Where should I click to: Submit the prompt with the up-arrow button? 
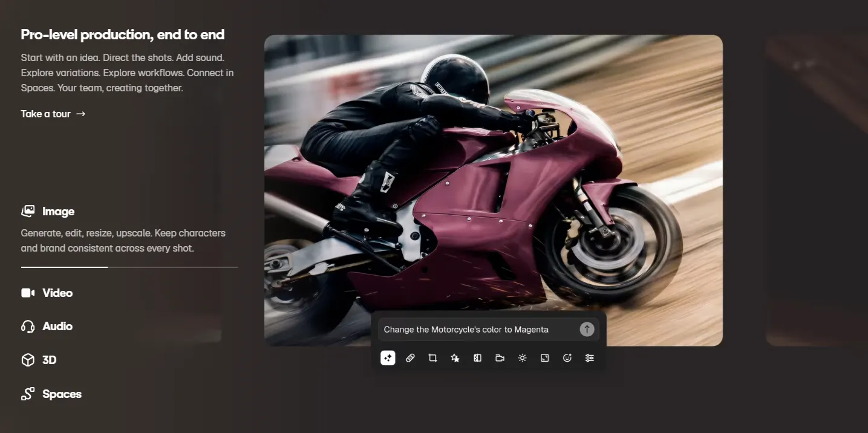(x=587, y=329)
